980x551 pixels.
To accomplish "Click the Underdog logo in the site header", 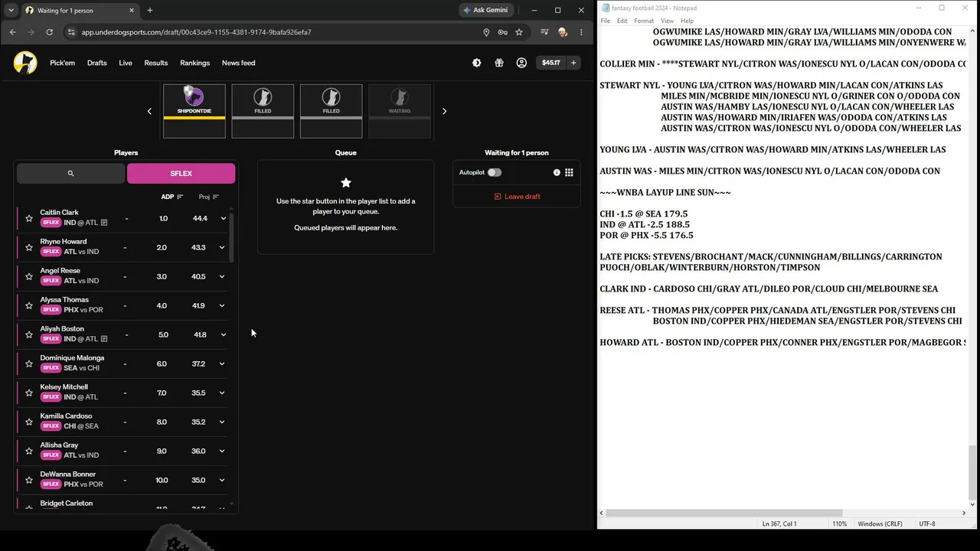I will 25,63.
